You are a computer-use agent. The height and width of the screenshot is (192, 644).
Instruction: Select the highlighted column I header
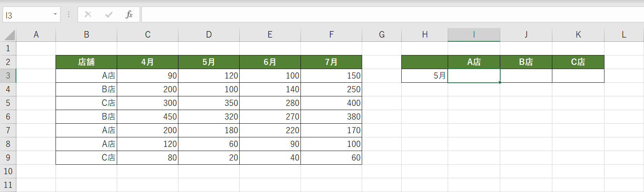tap(474, 35)
